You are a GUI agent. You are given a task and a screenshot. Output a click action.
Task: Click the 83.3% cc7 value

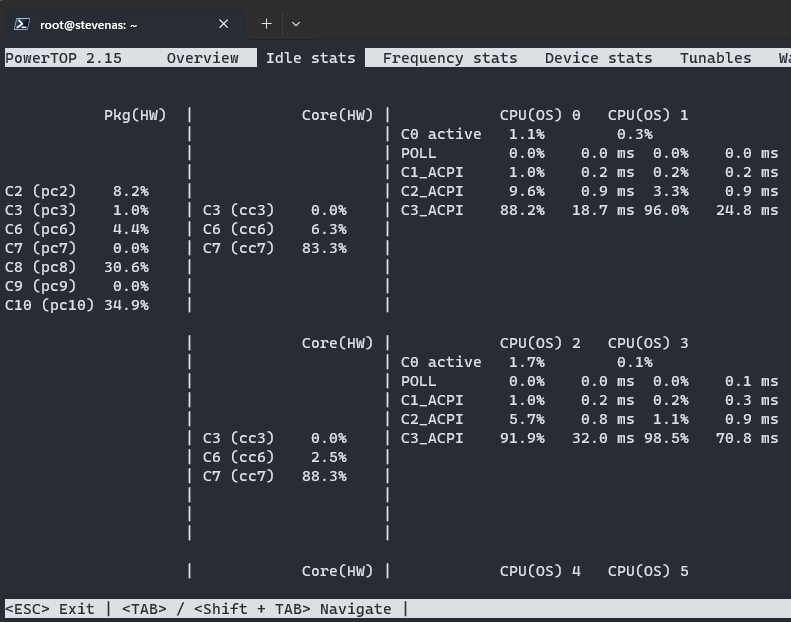[x=324, y=248]
